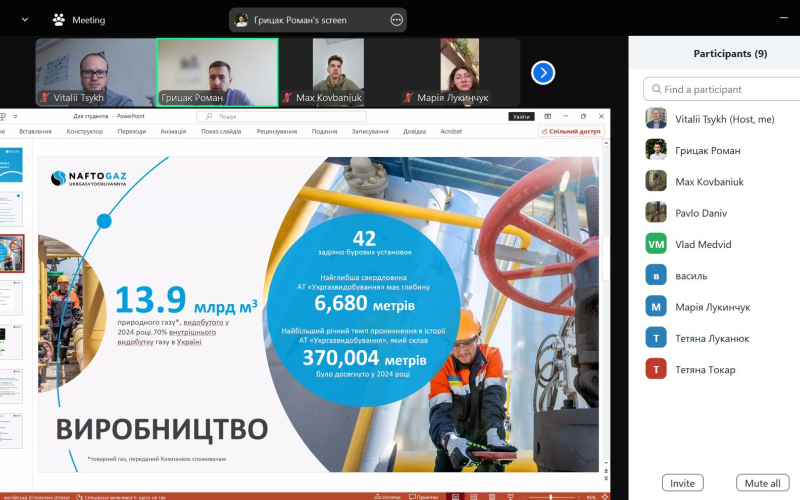
Task: Click Грицак Роман's avatar in participants list
Action: (x=656, y=150)
